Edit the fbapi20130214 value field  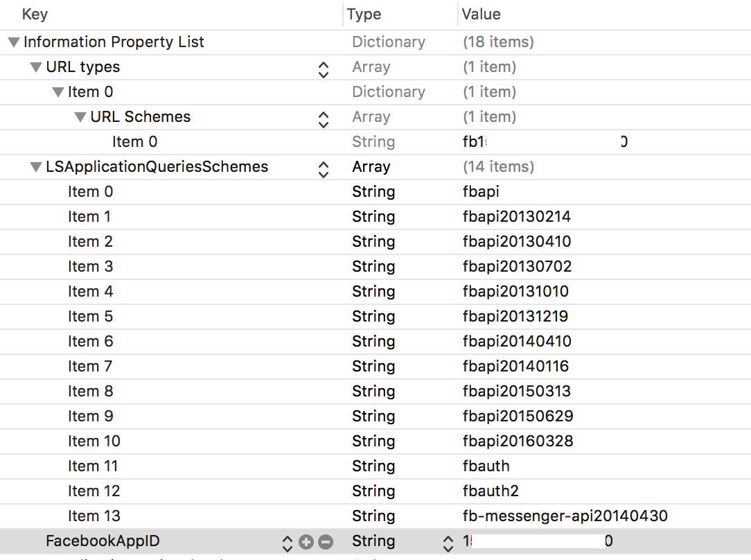pyautogui.click(x=604, y=216)
